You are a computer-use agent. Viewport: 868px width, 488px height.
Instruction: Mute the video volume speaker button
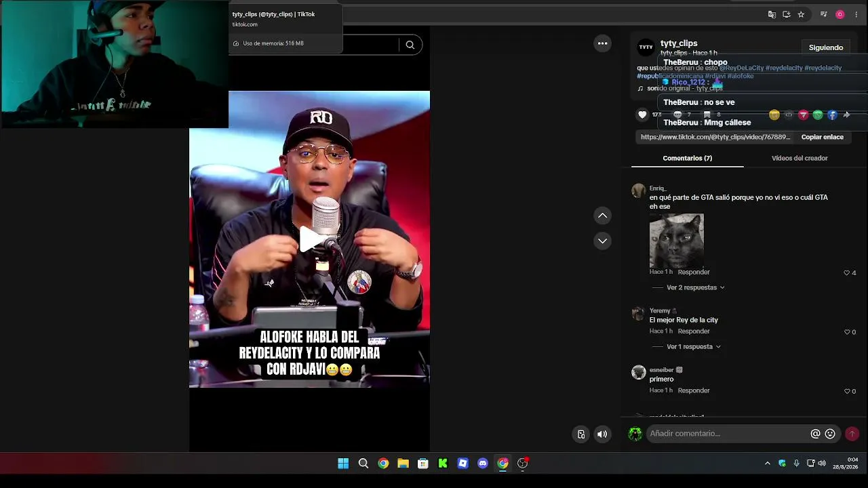pyautogui.click(x=602, y=434)
